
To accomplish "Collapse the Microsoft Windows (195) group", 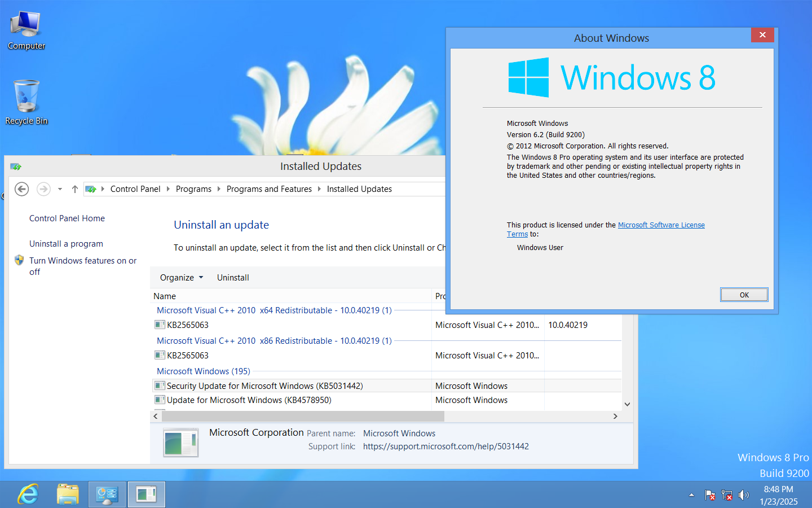I will coord(204,371).
